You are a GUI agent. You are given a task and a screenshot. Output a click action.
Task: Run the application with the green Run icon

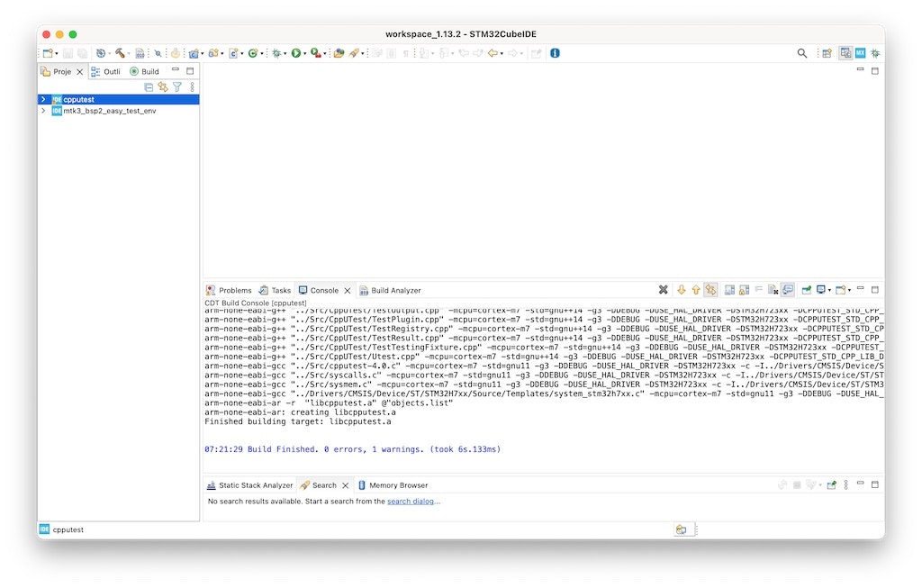tap(295, 52)
